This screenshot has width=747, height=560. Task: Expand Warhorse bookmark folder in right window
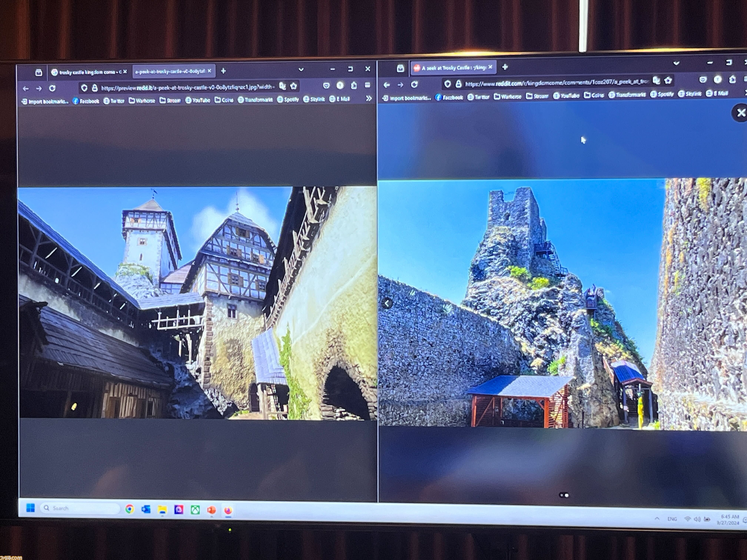(x=508, y=96)
